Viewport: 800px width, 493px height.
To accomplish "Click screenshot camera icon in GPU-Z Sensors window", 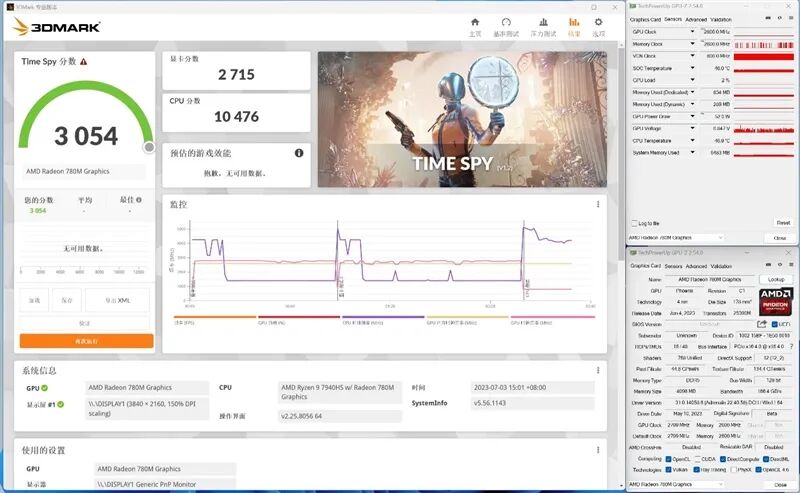I will 768,18.
